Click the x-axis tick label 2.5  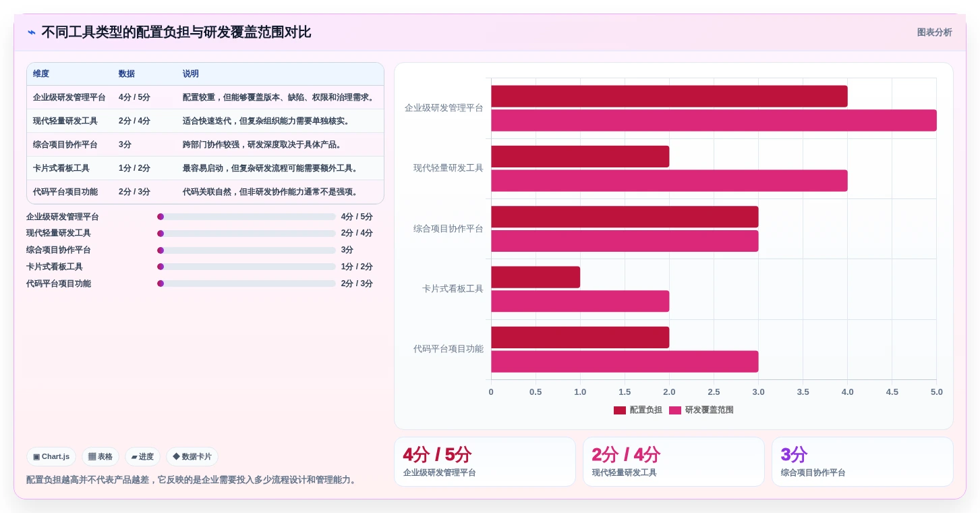click(x=714, y=392)
